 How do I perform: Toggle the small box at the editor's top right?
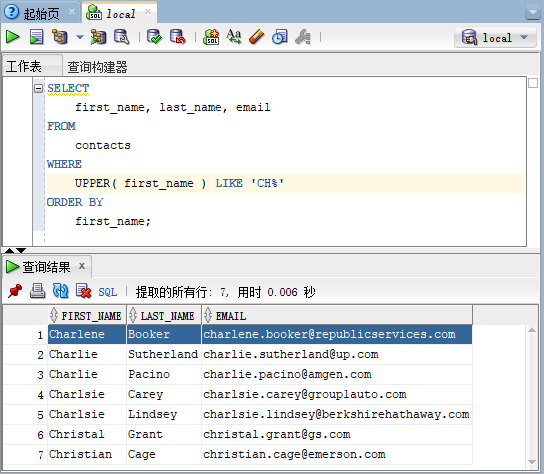click(533, 83)
